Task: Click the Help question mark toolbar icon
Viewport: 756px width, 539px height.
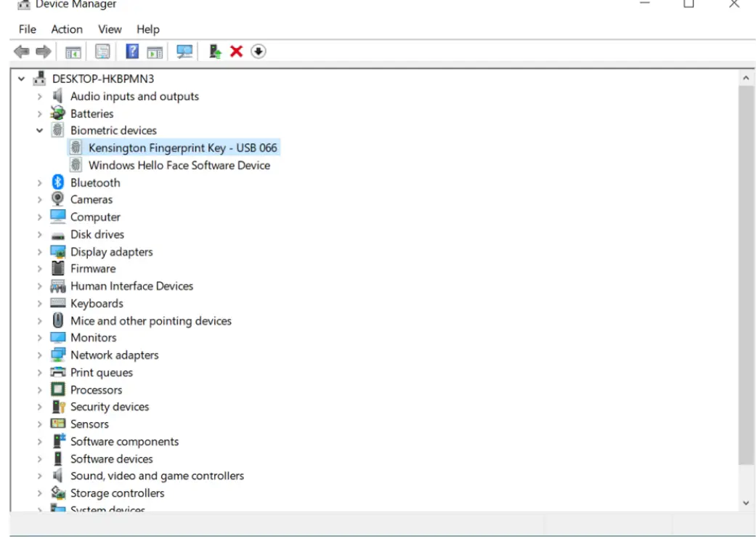Action: tap(131, 51)
